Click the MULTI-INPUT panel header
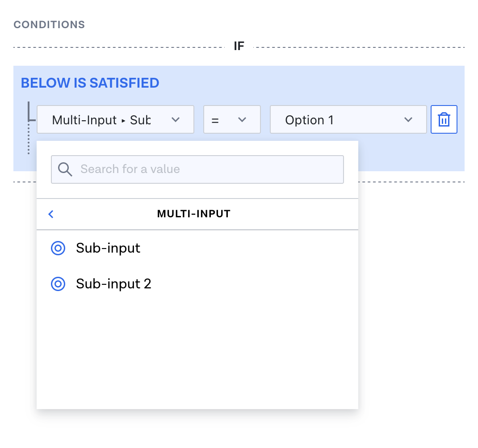This screenshot has width=478, height=448. (193, 214)
